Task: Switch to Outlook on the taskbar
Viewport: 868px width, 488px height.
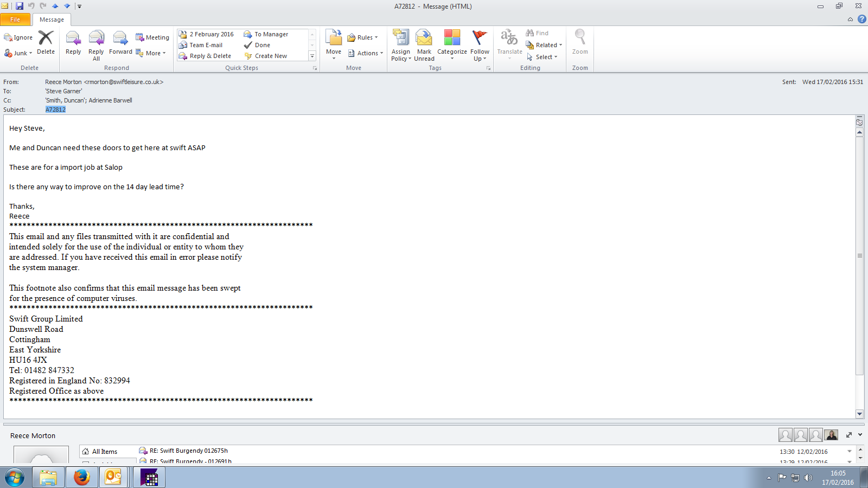Action: tap(113, 478)
